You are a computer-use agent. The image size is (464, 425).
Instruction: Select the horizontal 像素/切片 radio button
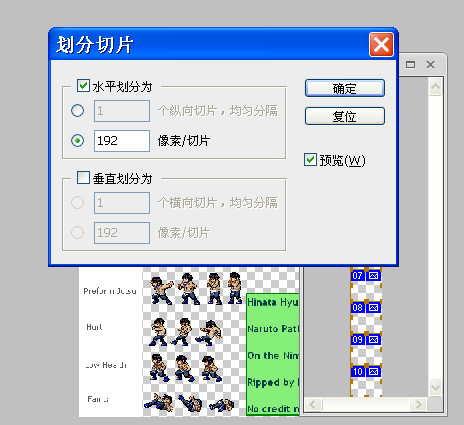pos(77,141)
